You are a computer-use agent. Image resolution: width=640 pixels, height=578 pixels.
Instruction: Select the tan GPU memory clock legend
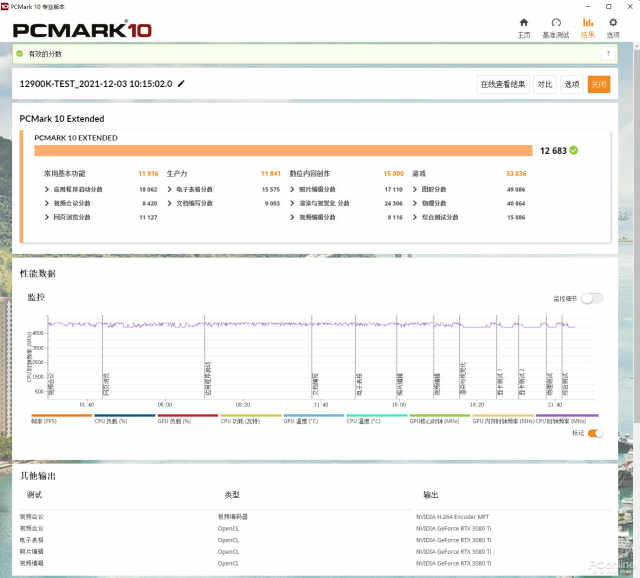coord(503,419)
